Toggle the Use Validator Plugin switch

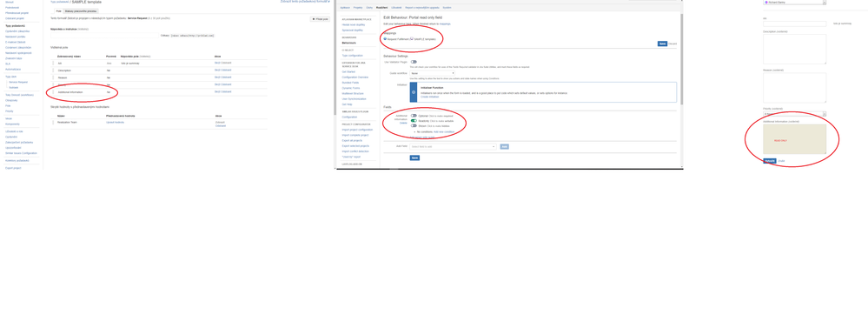click(414, 62)
